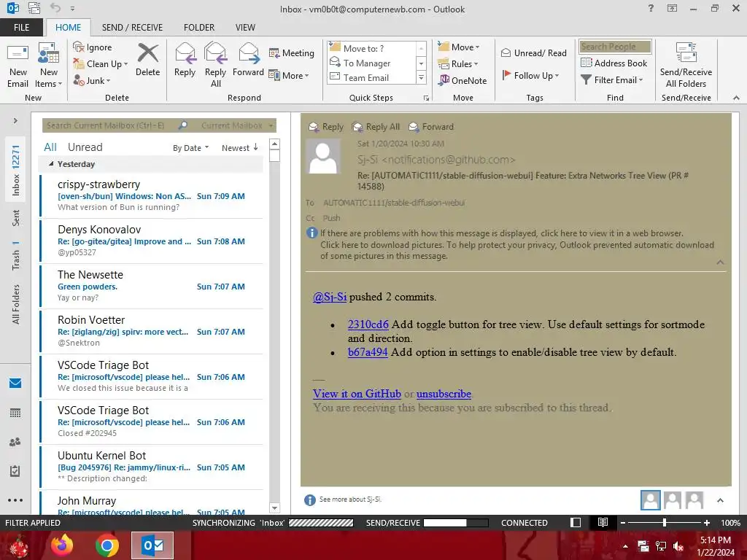Show All messages filter
Screen dimensions: 747x560
(x=50, y=147)
